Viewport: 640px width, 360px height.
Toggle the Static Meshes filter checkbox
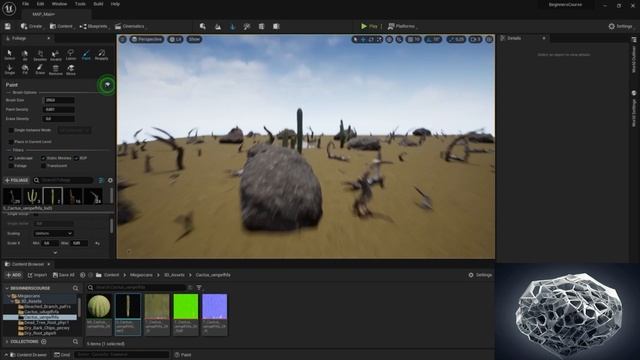point(43,158)
